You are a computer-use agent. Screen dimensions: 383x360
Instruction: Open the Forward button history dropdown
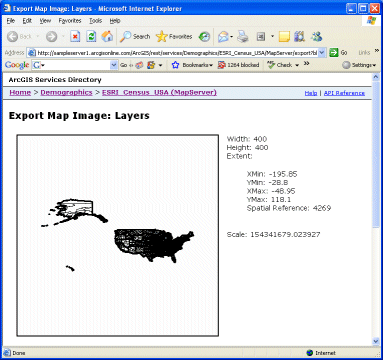click(63, 37)
